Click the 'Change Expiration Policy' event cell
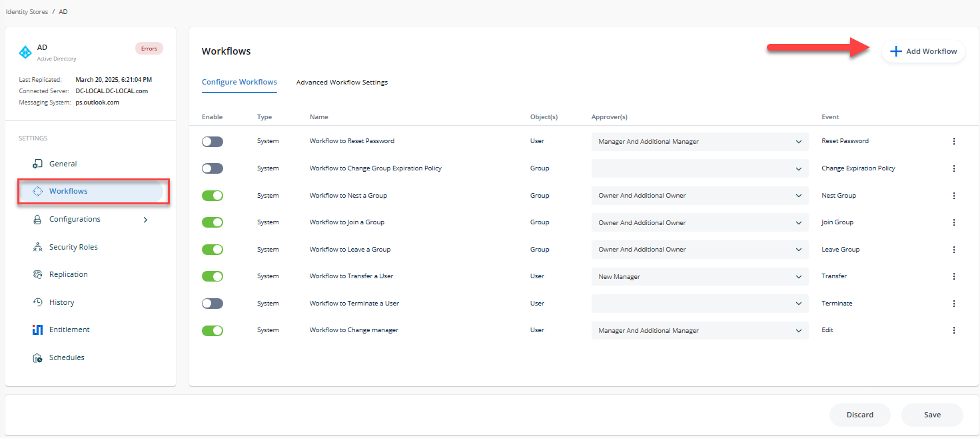Screen dimensions: 980x438 (x=859, y=168)
